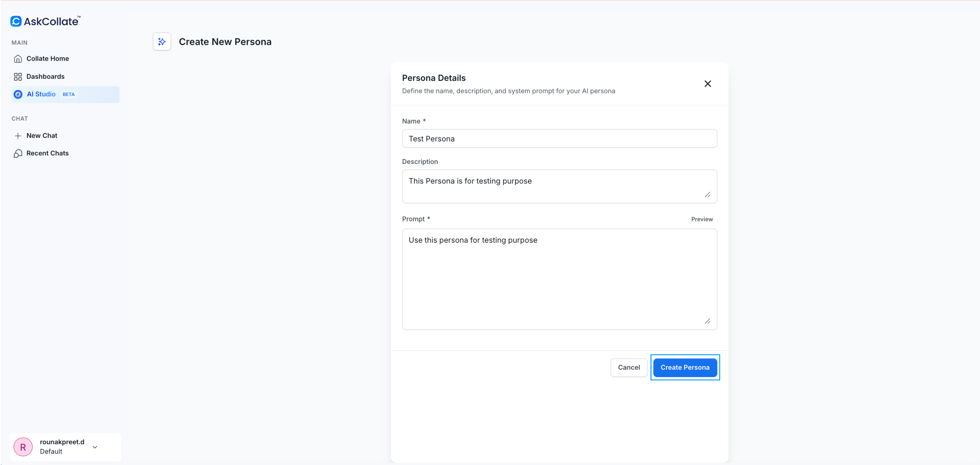Viewport: 980px width, 465px height.
Task: Click the Collate Home house icon
Action: coord(18,59)
